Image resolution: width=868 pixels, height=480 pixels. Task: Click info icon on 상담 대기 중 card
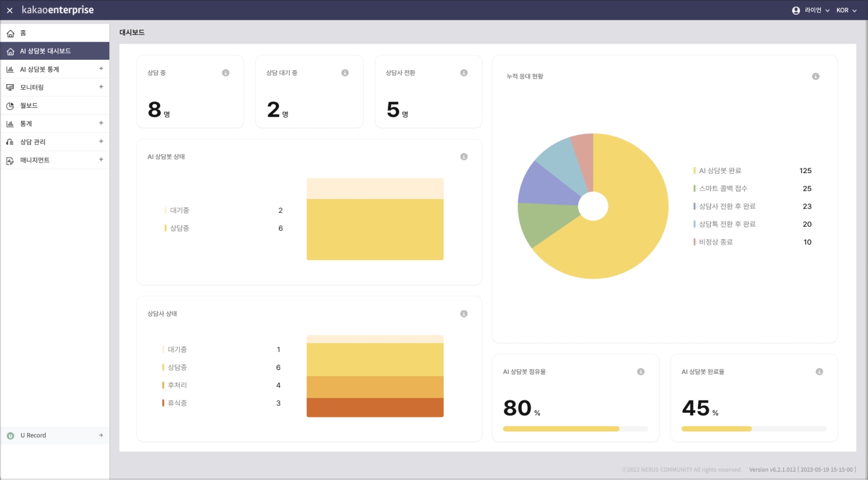(x=345, y=73)
